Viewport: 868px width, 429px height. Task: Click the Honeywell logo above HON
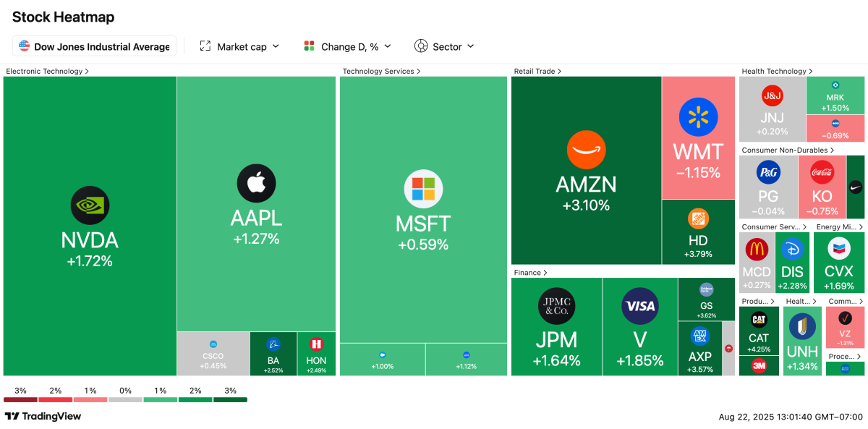(316, 344)
